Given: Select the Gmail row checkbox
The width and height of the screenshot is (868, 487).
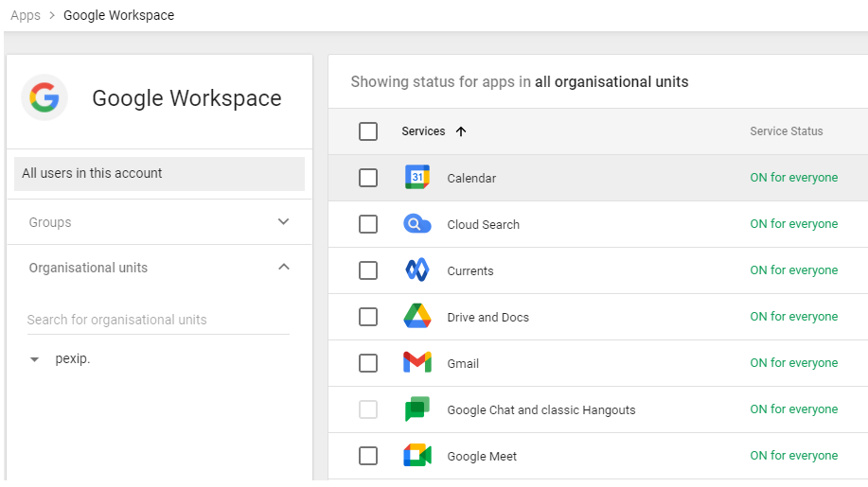Looking at the screenshot, I should coord(368,363).
